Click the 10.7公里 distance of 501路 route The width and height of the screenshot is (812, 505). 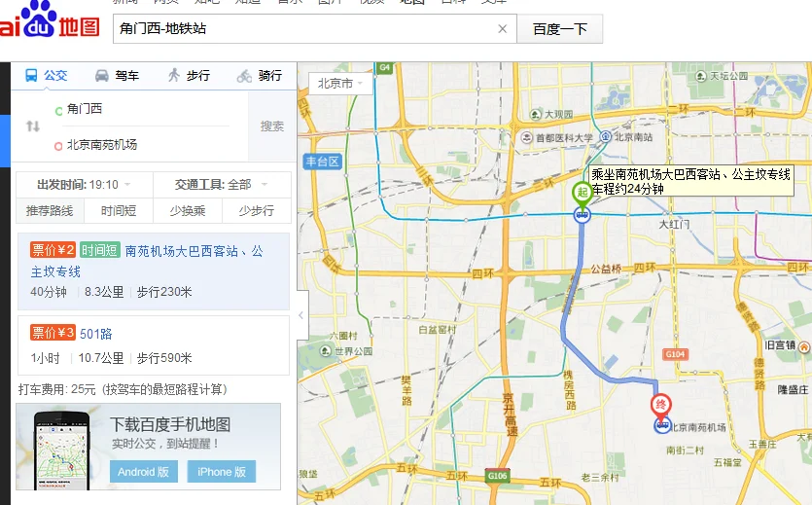[x=101, y=358]
